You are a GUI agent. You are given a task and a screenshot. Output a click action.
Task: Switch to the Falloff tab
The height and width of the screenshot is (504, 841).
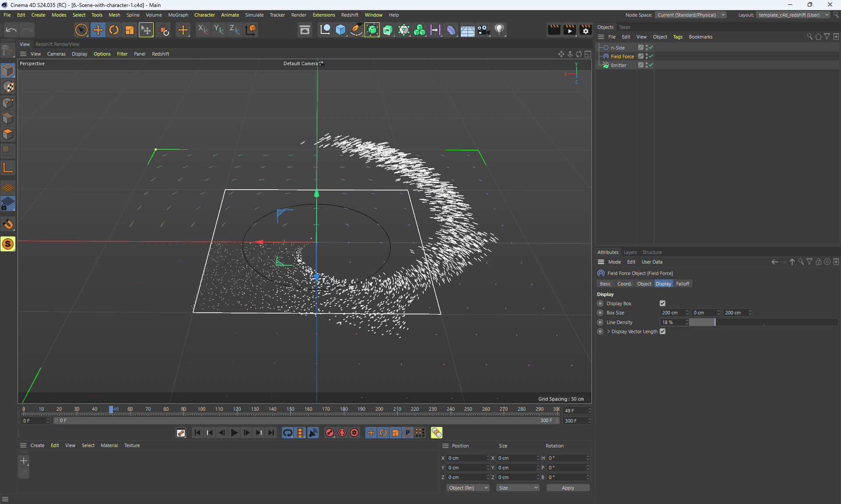coord(682,284)
